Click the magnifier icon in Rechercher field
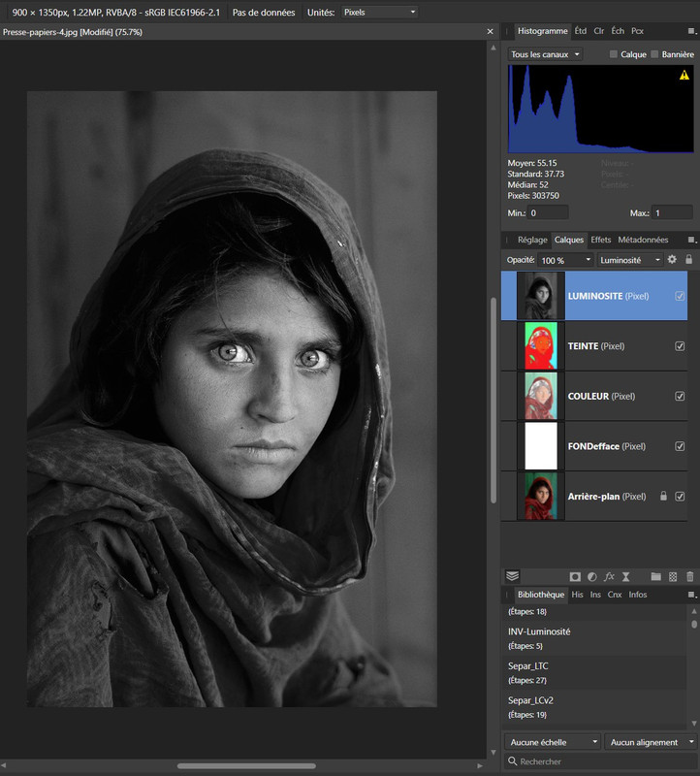This screenshot has width=700, height=776. tap(513, 761)
